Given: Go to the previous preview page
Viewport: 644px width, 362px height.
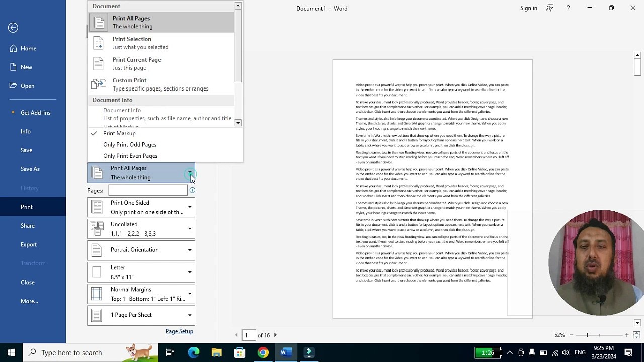Looking at the screenshot, I should [236, 335].
